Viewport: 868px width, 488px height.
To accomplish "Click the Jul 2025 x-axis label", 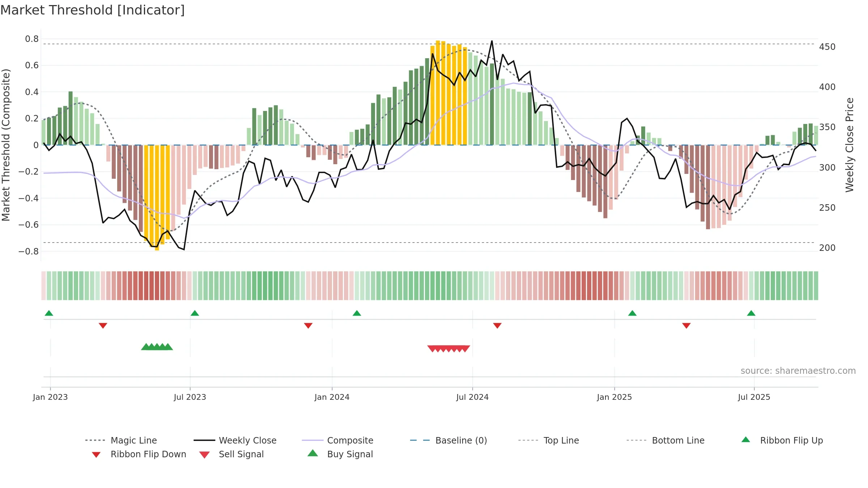I will [x=754, y=397].
